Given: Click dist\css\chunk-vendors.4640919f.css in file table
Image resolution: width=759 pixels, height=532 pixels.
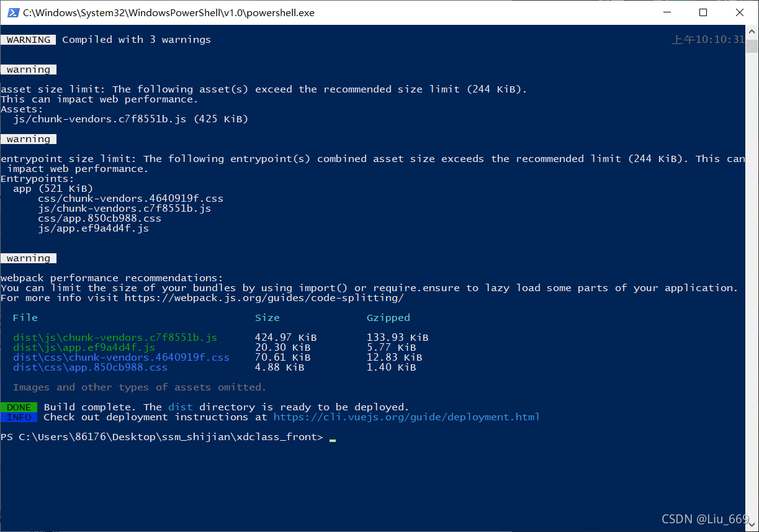Looking at the screenshot, I should coord(121,358).
